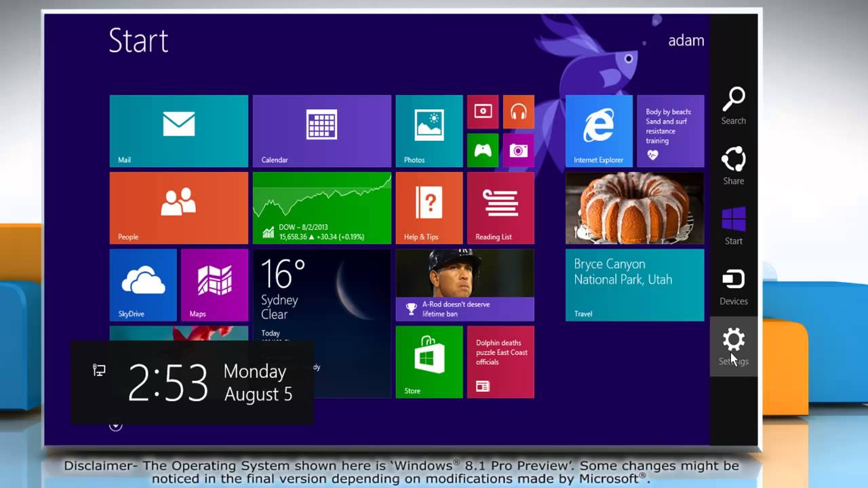Open the Sydney weather tile
Image resolution: width=868 pixels, height=488 pixels.
click(322, 323)
